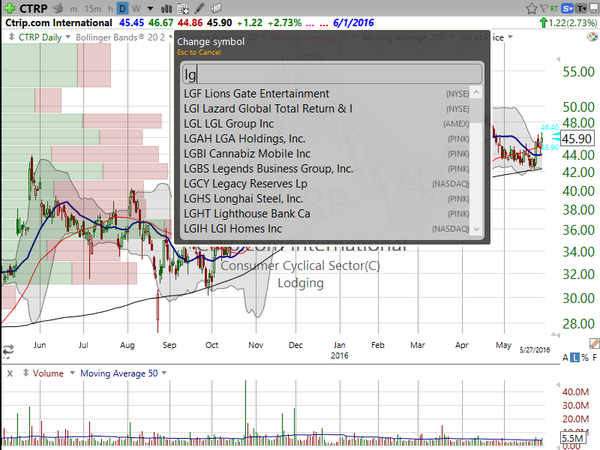Expand the time frame dropdown arrow

[x=150, y=8]
